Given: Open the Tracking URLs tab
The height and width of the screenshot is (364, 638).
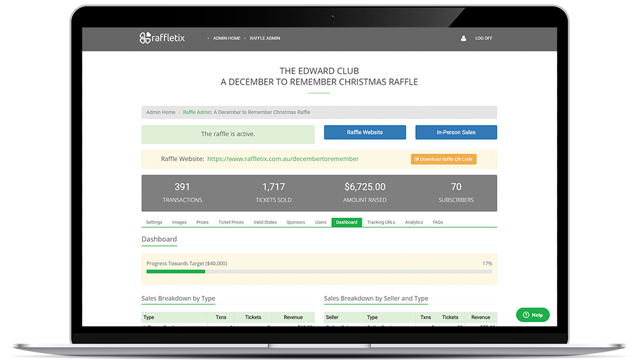Looking at the screenshot, I should [381, 222].
